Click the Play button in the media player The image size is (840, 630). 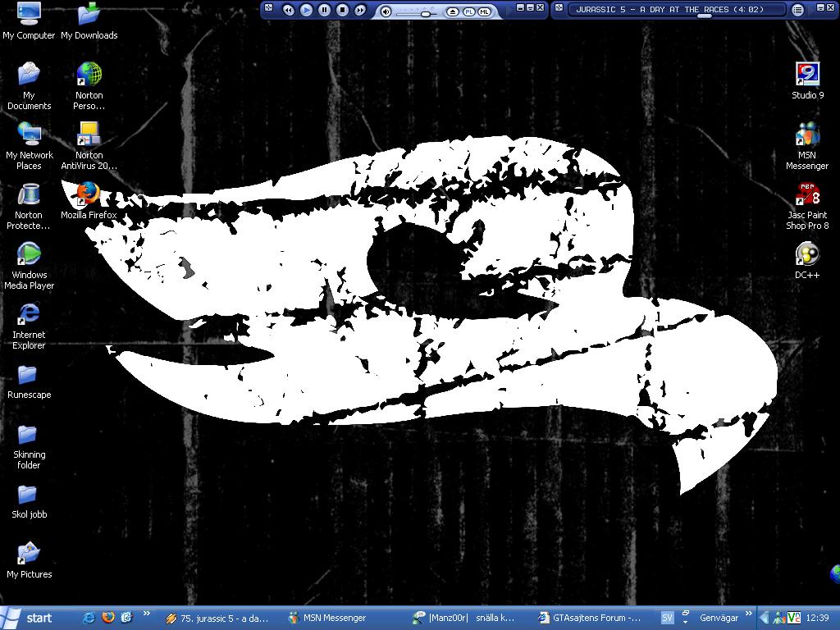click(307, 10)
